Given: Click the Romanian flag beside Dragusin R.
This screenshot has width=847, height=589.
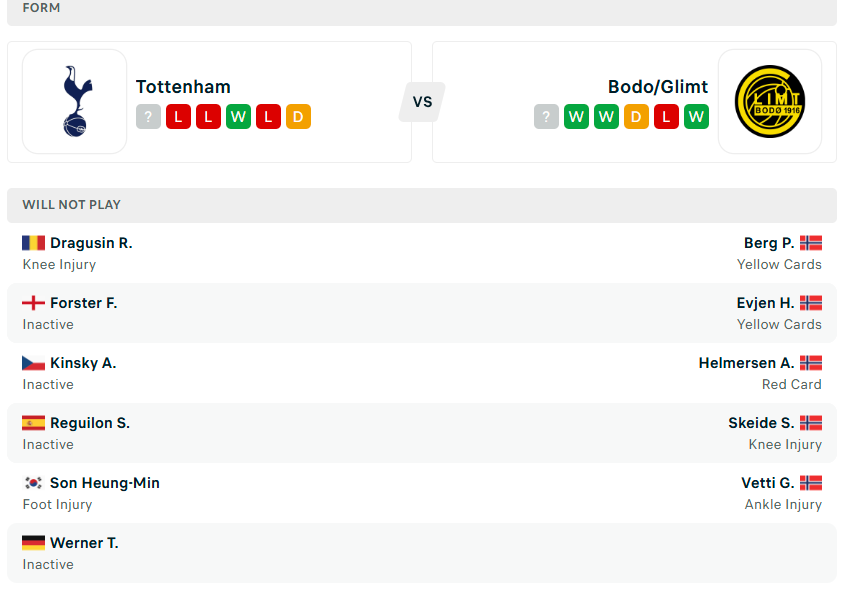Looking at the screenshot, I should point(33,243).
